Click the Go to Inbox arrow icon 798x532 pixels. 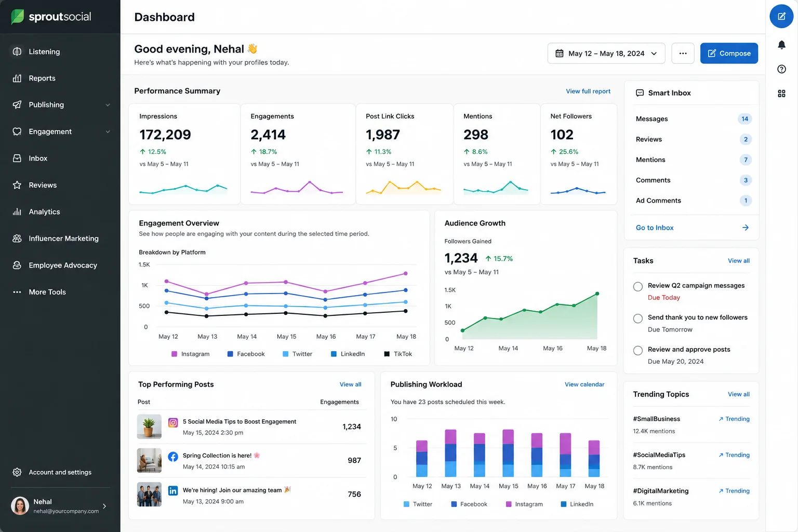pyautogui.click(x=746, y=228)
